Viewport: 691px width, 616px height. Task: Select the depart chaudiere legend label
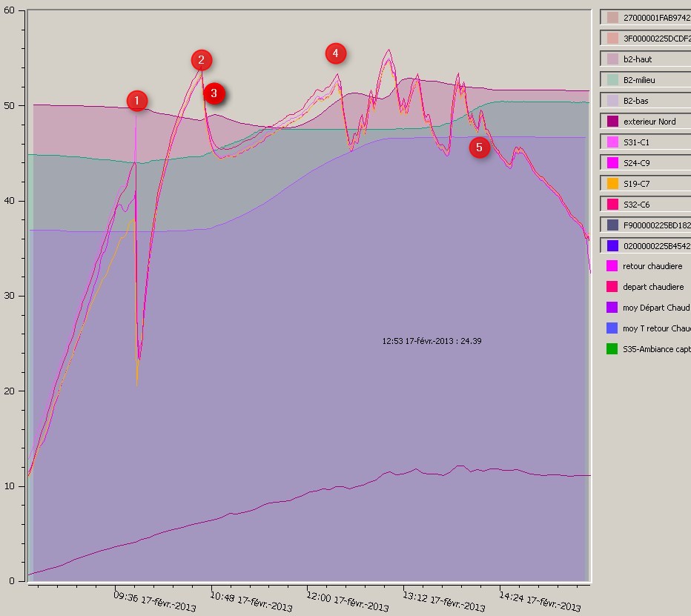[652, 287]
